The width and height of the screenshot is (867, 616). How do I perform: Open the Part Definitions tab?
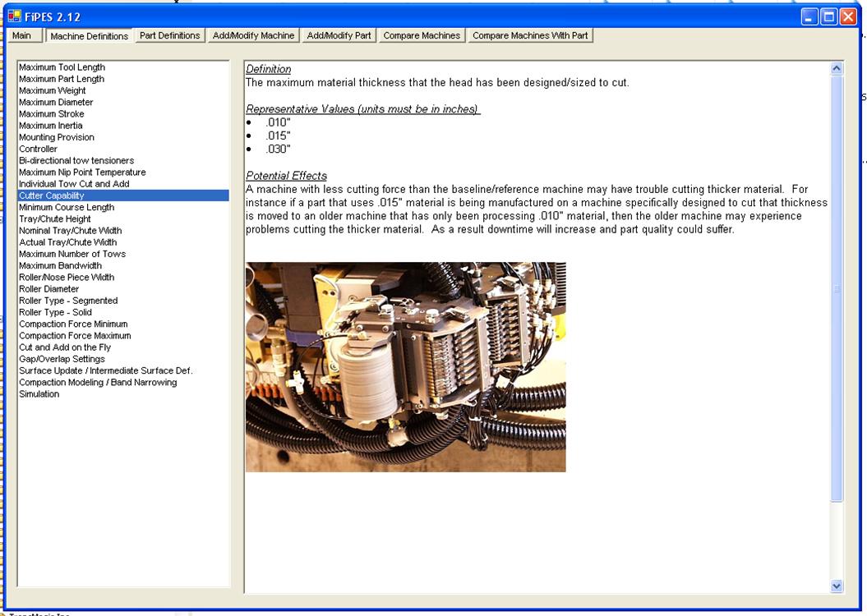click(x=169, y=36)
